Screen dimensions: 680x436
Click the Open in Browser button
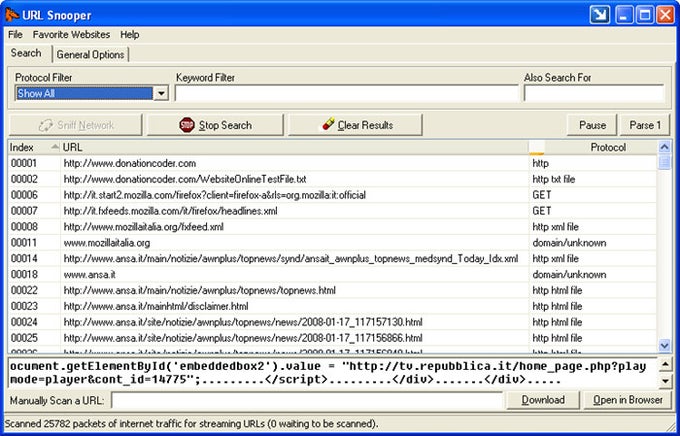pos(628,400)
